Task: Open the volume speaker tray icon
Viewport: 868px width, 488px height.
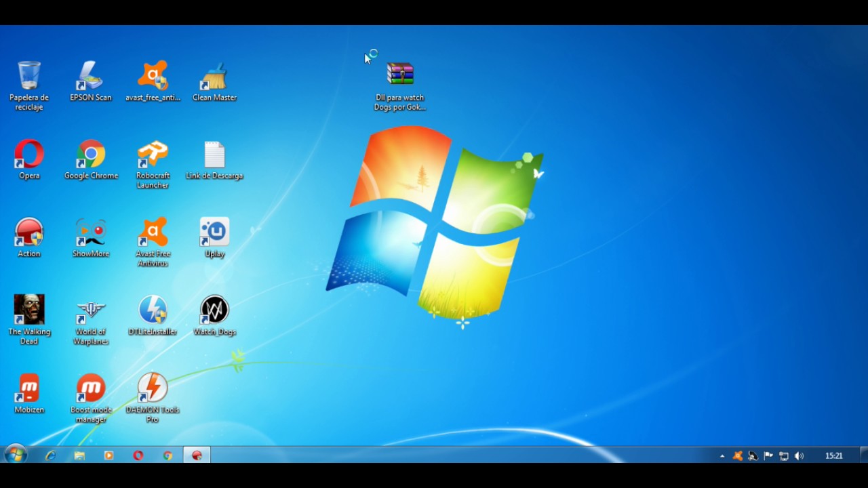Action: [x=800, y=456]
